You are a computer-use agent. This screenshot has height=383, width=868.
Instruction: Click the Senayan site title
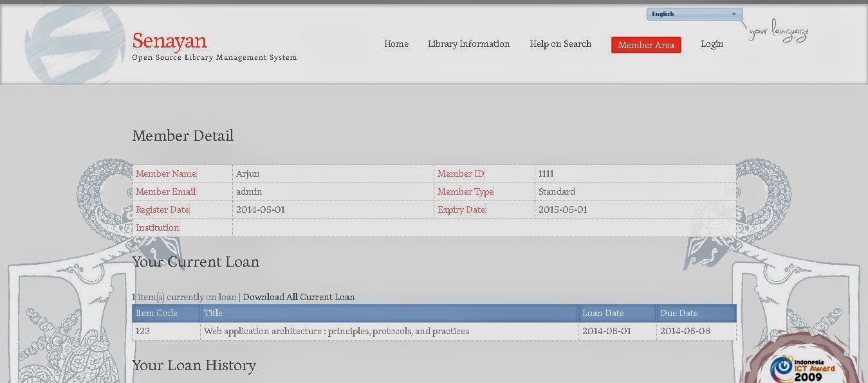[170, 40]
